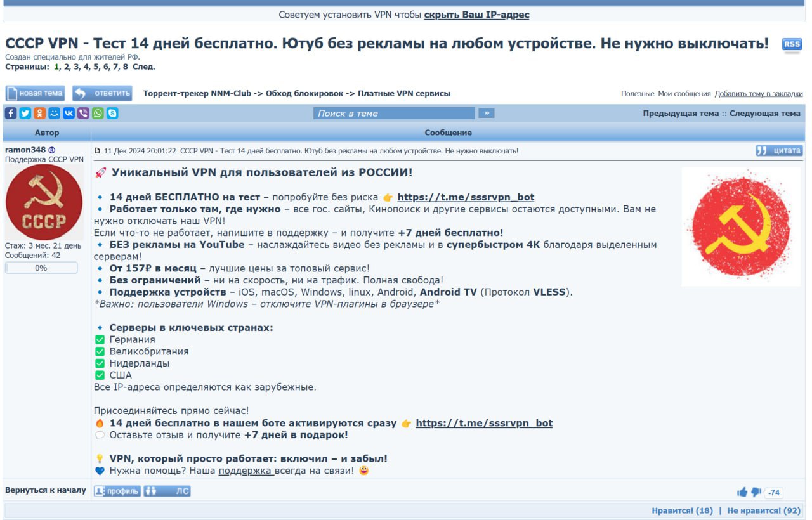Click 'Добавить тему в закладки'
This screenshot has width=812, height=520.
tap(759, 94)
